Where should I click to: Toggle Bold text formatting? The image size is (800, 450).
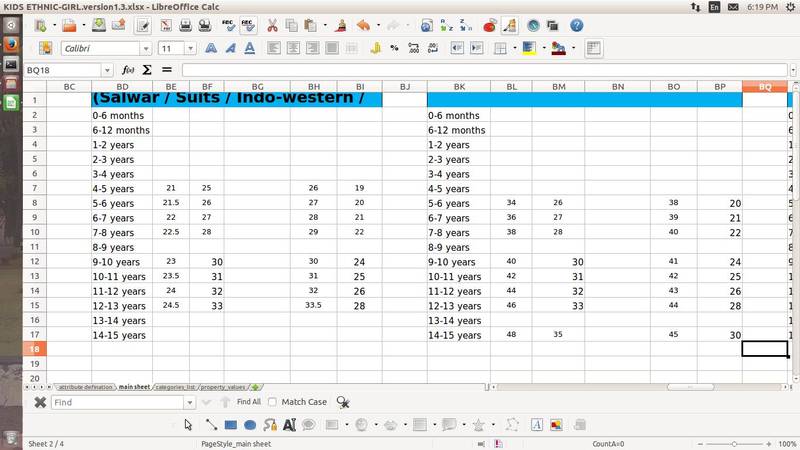pyautogui.click(x=211, y=48)
